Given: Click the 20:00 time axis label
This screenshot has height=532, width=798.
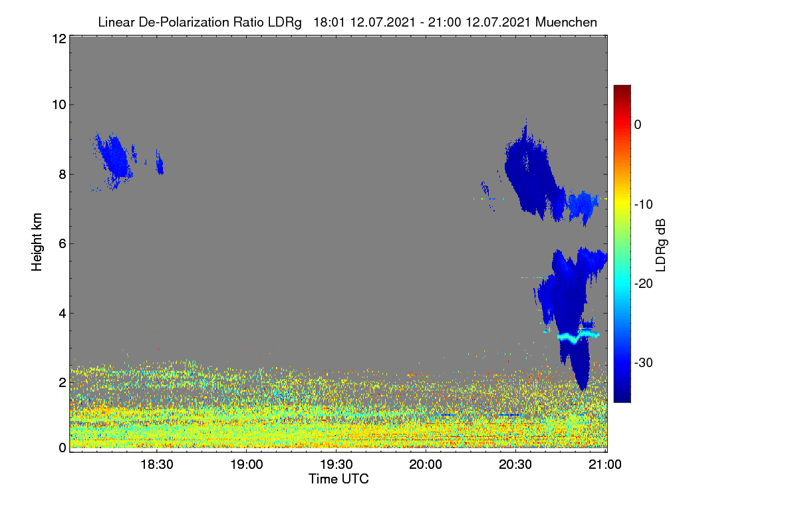Looking at the screenshot, I should pyautogui.click(x=426, y=465).
